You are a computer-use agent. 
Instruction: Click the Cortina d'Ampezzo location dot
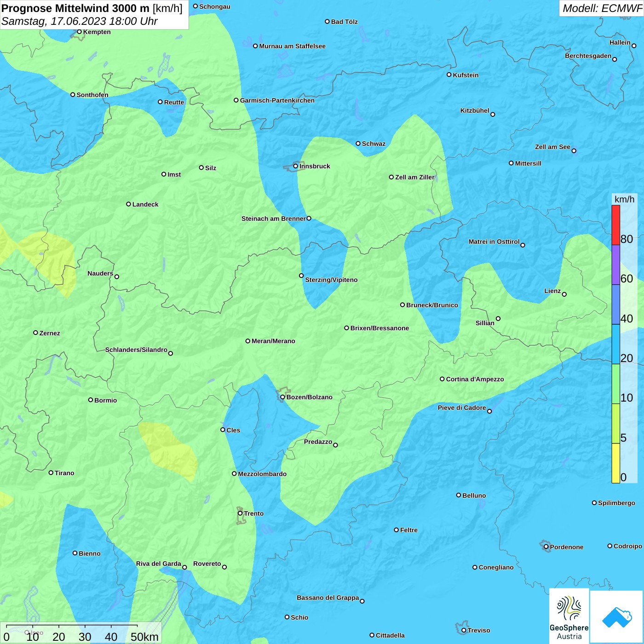(x=442, y=379)
